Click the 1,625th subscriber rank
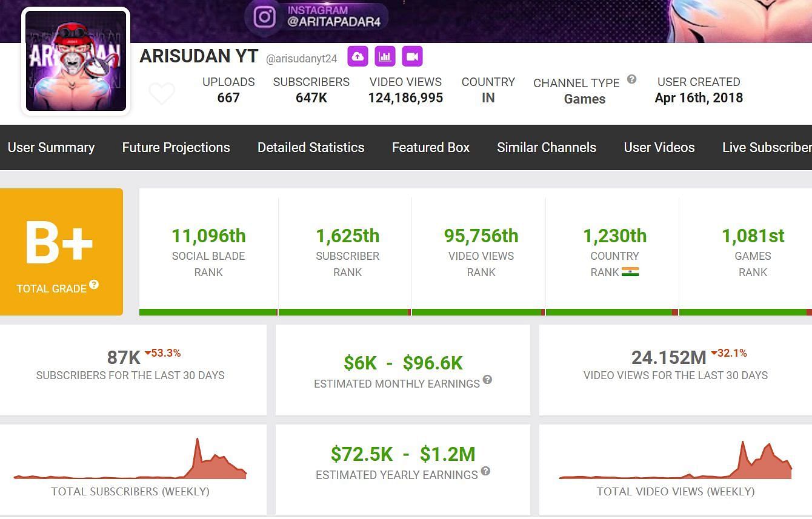Image resolution: width=812 pixels, height=519 pixels. coord(348,236)
